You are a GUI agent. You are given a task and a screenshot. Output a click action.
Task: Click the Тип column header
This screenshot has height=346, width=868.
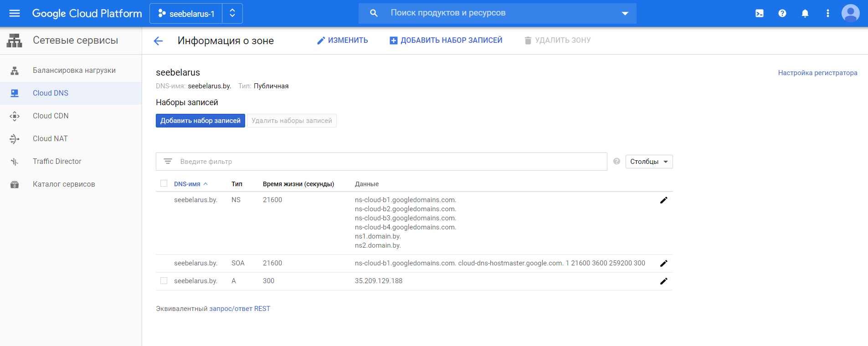tap(237, 184)
